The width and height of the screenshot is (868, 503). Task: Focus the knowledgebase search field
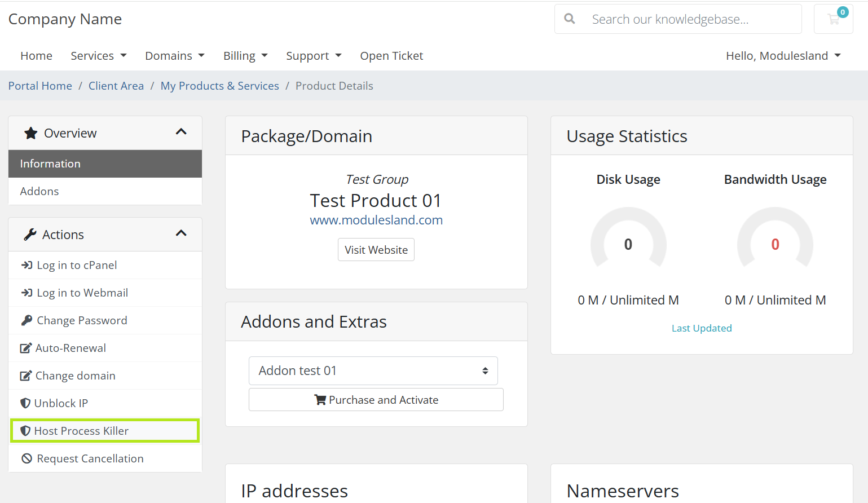(x=678, y=19)
